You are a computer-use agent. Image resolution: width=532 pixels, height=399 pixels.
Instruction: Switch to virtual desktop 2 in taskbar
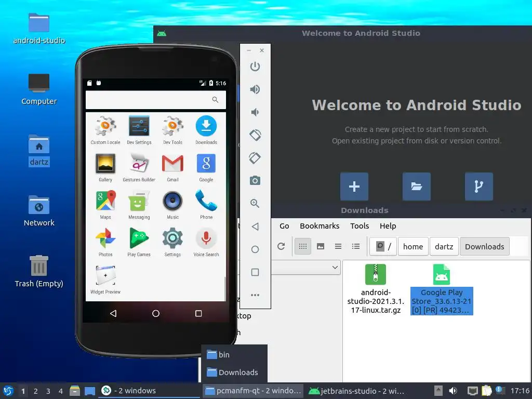point(36,391)
